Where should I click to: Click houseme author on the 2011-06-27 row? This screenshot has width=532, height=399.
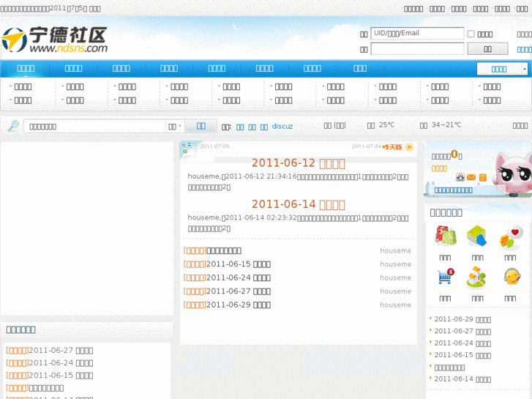pos(395,291)
